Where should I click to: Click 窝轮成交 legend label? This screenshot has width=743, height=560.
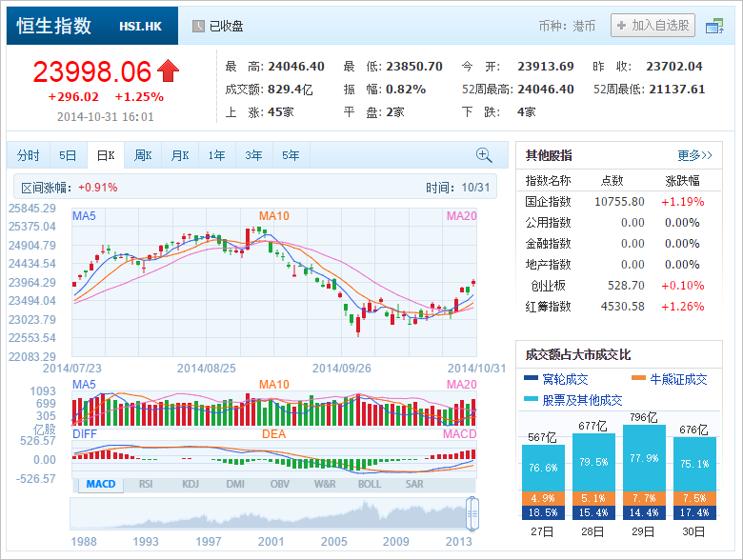click(565, 379)
